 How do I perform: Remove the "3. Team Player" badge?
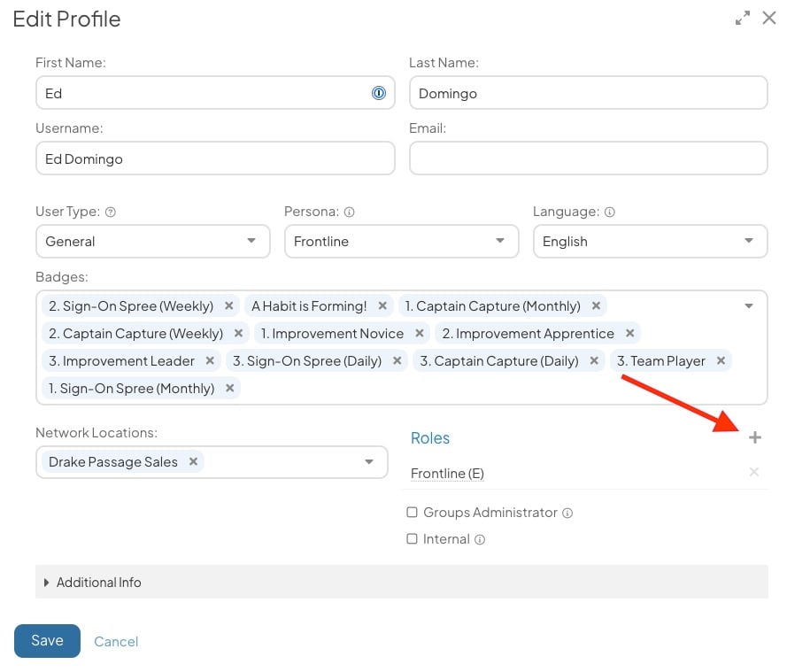point(721,361)
